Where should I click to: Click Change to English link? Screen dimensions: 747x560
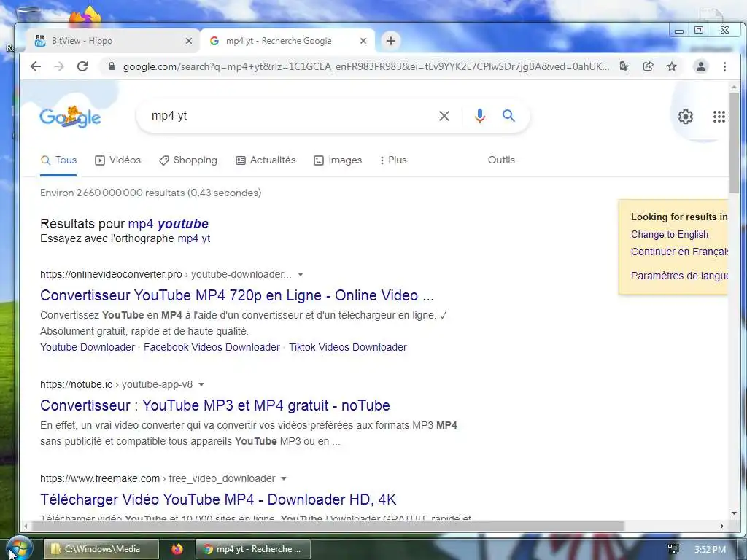[x=670, y=234]
